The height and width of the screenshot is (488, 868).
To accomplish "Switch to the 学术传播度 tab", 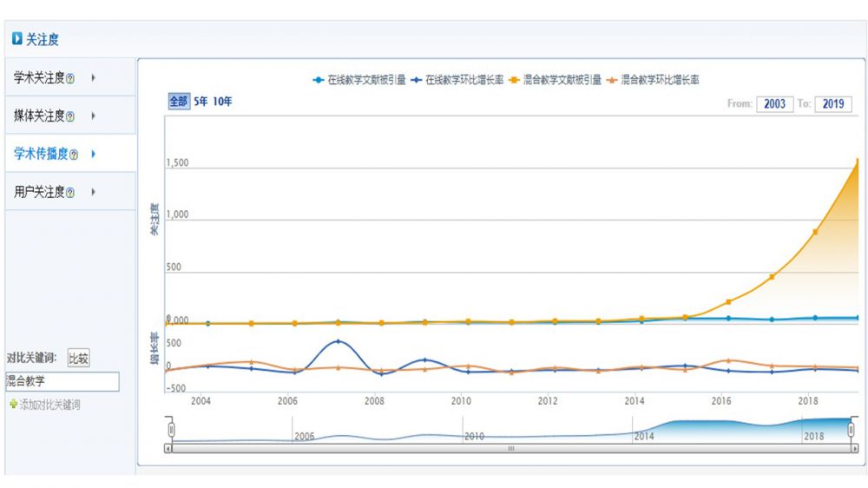I will (40, 155).
